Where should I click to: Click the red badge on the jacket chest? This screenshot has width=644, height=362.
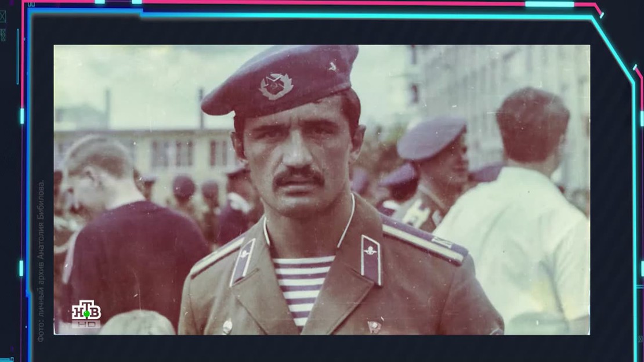click(x=374, y=327)
